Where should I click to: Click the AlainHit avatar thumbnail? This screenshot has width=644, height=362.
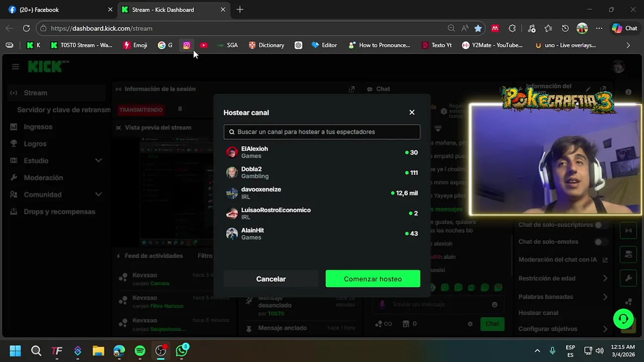(232, 234)
